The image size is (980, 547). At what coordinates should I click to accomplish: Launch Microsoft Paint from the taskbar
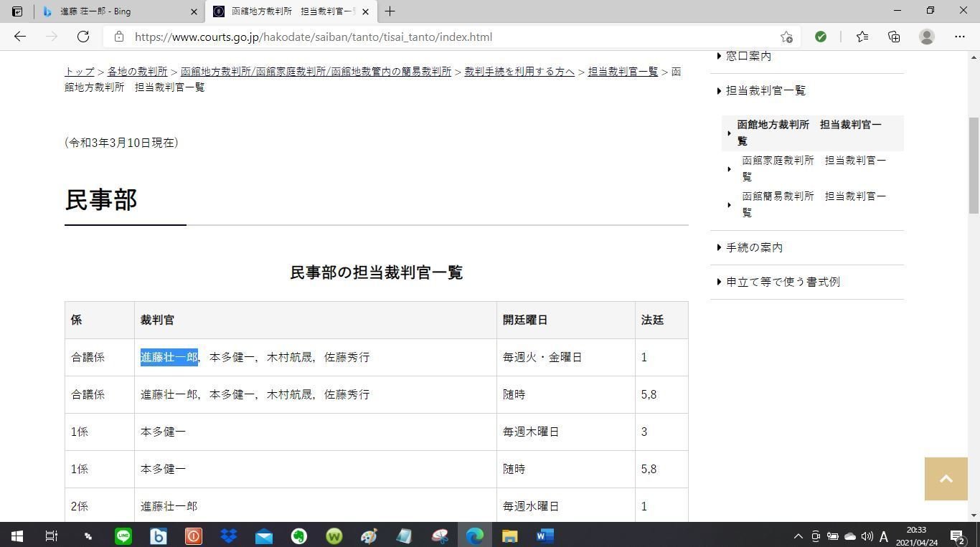point(368,536)
